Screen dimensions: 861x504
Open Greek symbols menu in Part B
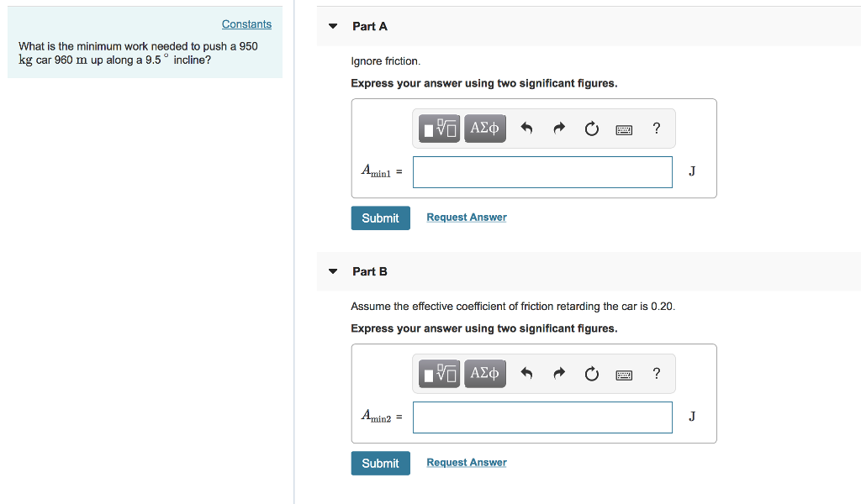tap(485, 374)
